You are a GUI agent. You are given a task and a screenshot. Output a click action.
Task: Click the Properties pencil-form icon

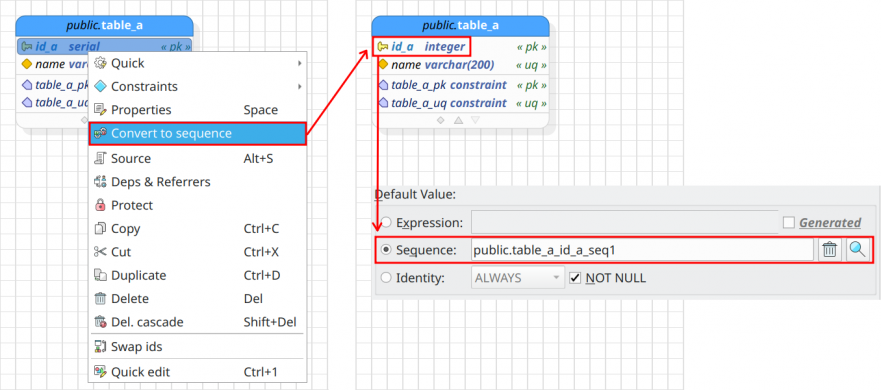tap(100, 110)
